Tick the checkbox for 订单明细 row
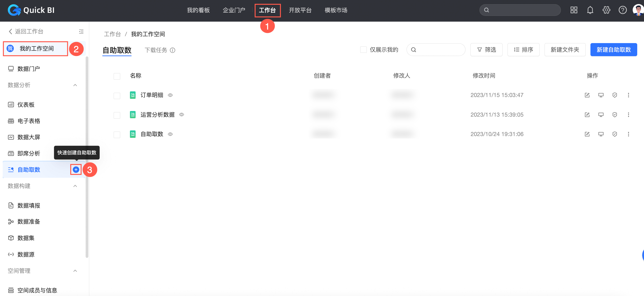 [117, 96]
